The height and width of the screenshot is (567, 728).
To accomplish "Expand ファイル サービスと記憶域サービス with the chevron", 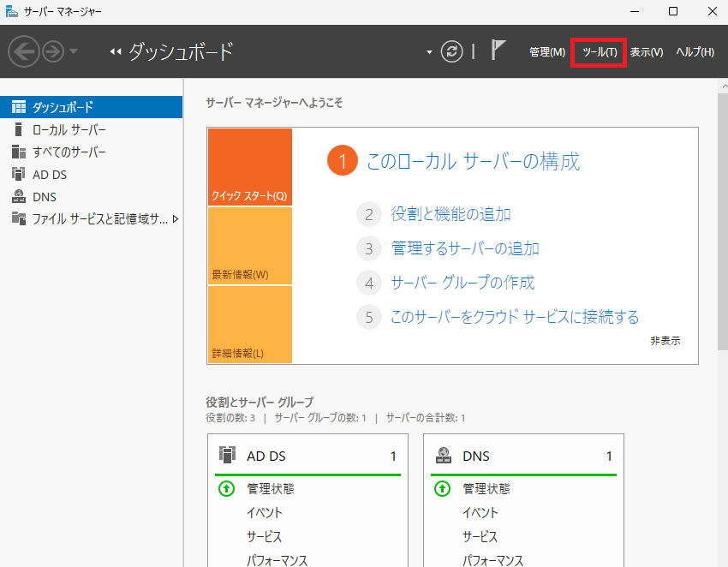I will coord(176,219).
